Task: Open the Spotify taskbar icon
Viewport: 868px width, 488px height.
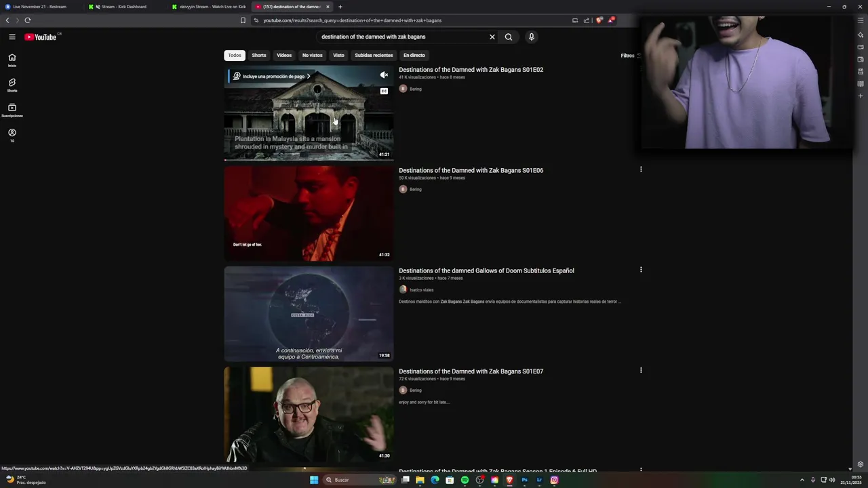Action: pos(465,480)
